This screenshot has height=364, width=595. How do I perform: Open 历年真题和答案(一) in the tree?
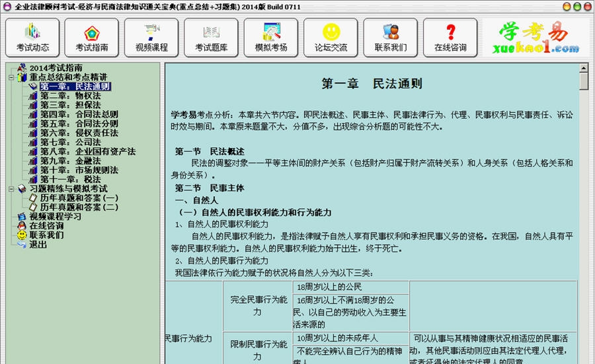click(79, 198)
